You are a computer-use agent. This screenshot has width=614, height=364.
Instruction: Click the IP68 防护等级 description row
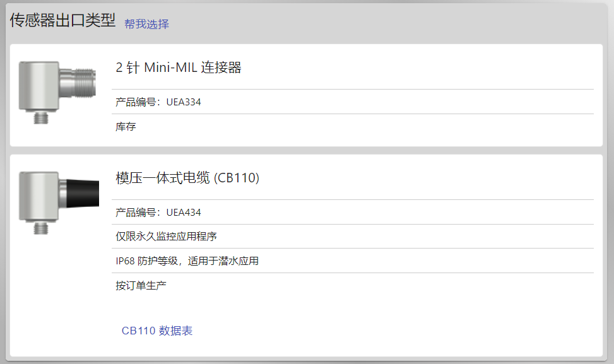352,261
